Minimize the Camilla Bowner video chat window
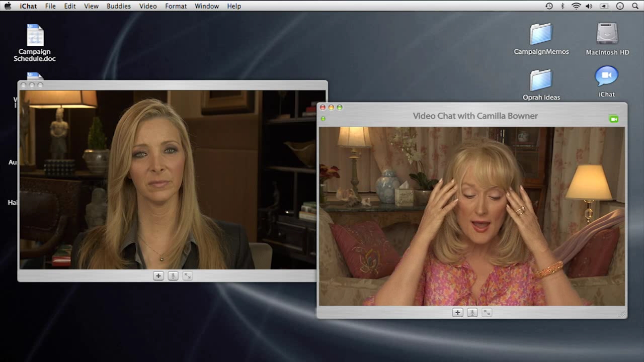 coord(331,107)
